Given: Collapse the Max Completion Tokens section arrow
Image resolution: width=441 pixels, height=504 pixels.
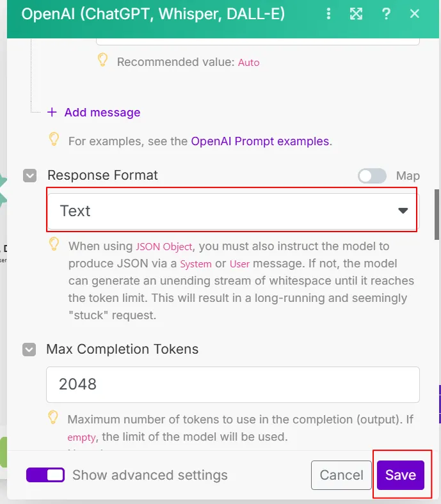Looking at the screenshot, I should pos(29,349).
